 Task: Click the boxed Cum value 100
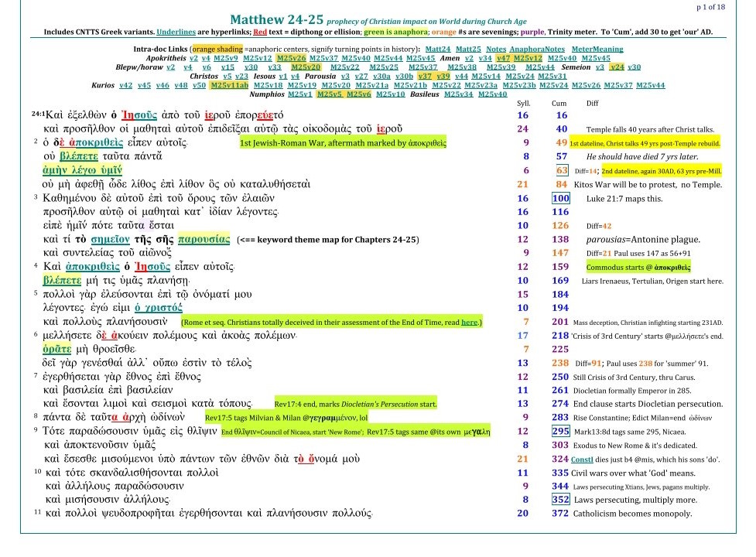561,198
